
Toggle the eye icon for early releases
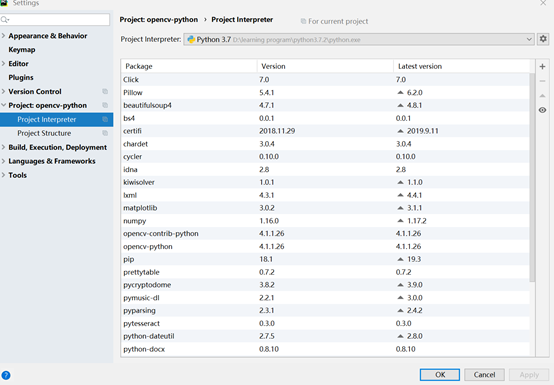[542, 110]
